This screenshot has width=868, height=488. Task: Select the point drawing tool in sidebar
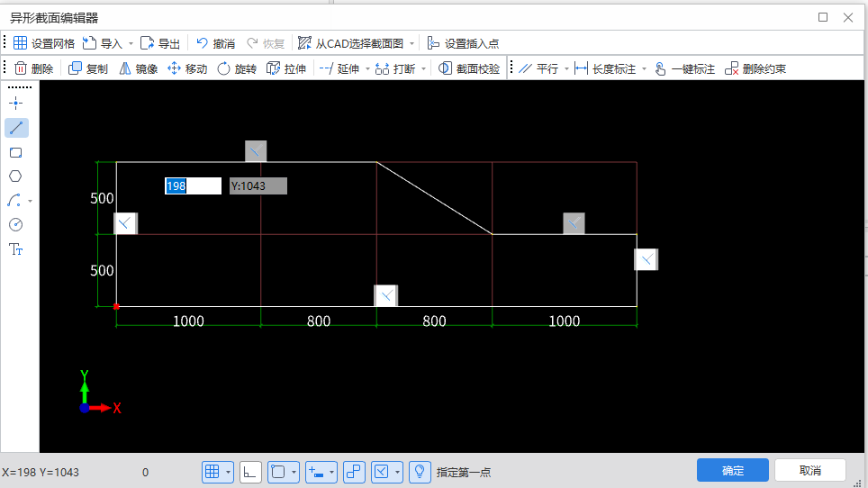[16, 103]
